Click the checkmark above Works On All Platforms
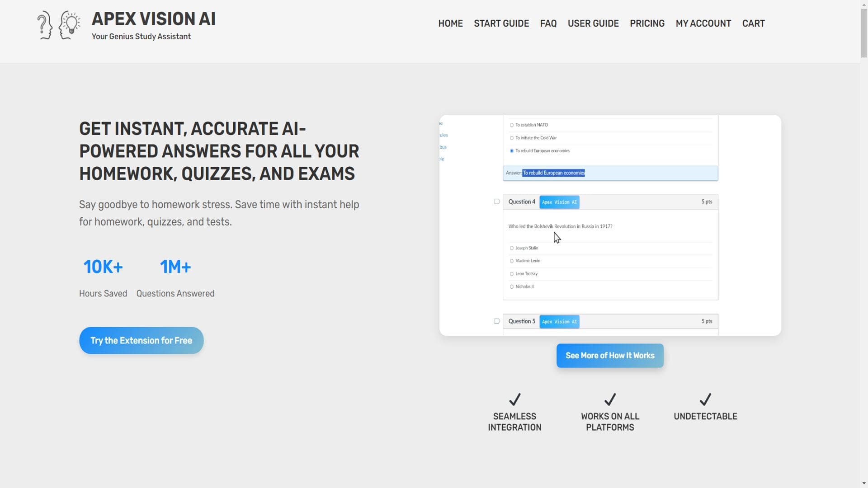Screen dimensions: 868x488 pos(610,399)
